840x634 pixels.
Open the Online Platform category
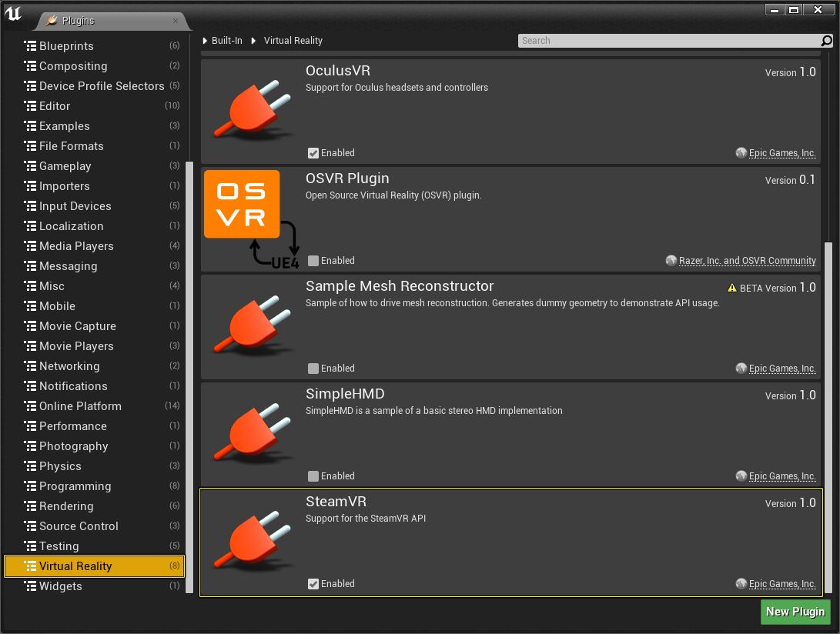click(80, 406)
